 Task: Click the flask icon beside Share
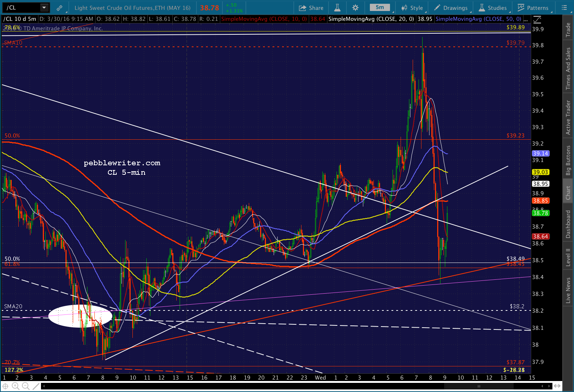point(337,8)
